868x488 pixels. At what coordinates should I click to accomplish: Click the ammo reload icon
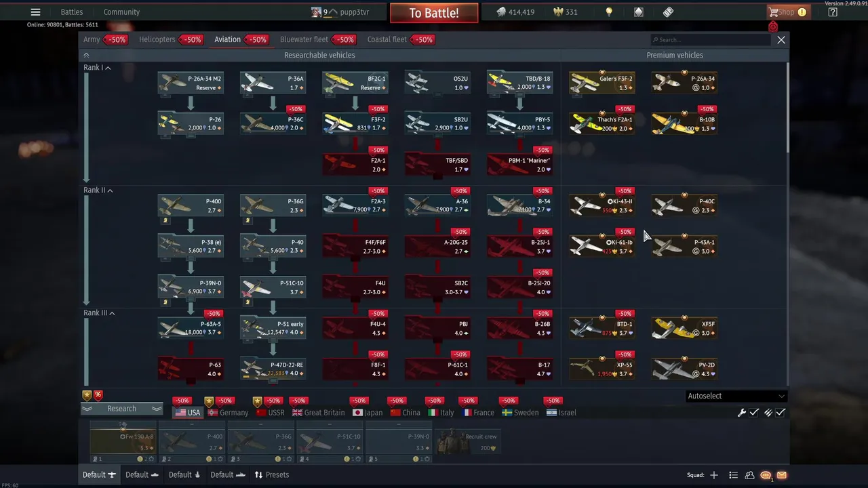768,412
